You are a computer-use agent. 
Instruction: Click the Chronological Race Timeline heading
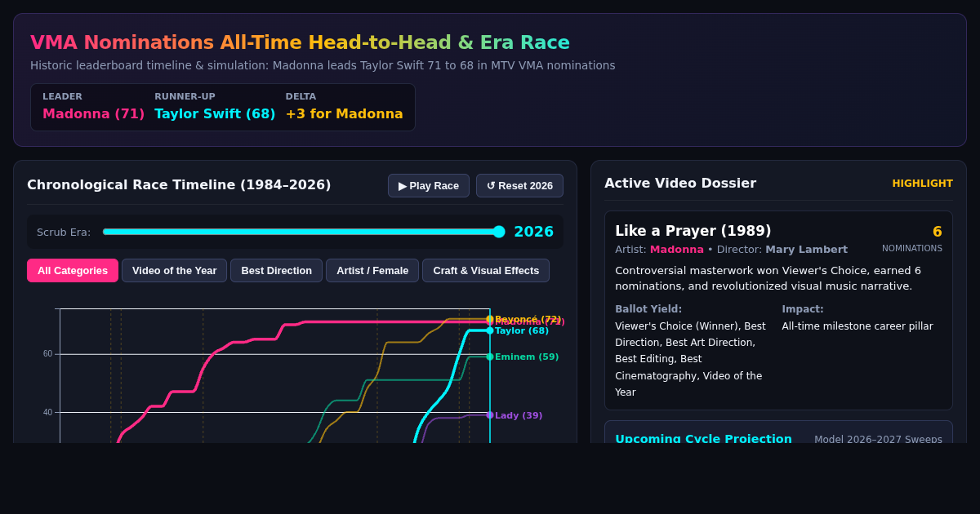pos(179,184)
